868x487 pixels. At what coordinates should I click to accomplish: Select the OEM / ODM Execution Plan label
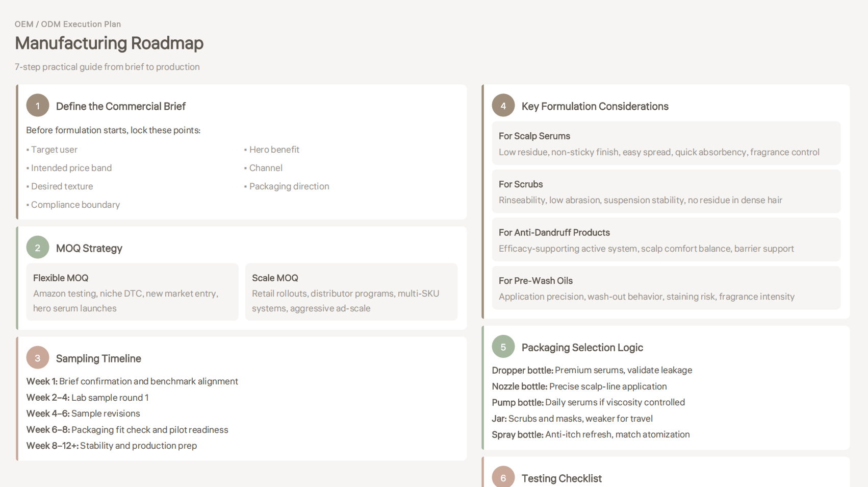coord(68,24)
